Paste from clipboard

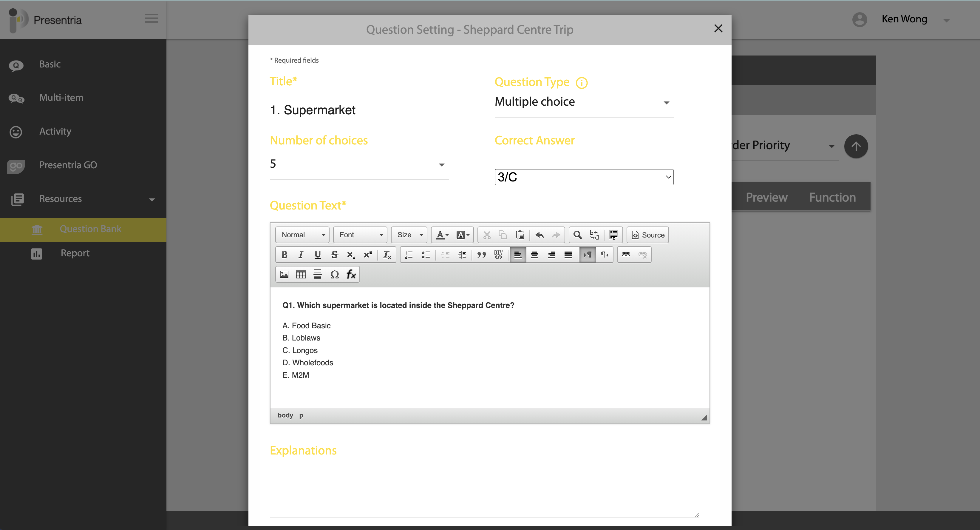click(x=520, y=235)
